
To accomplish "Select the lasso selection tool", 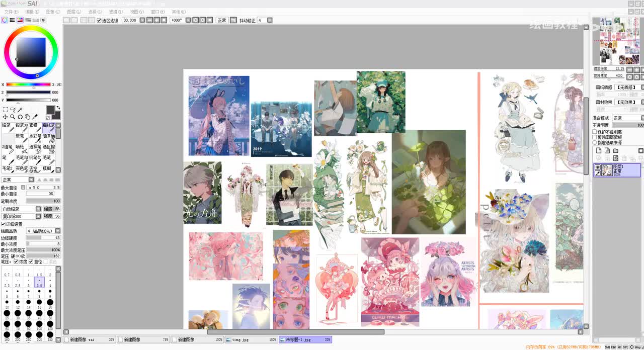I will [x=13, y=110].
